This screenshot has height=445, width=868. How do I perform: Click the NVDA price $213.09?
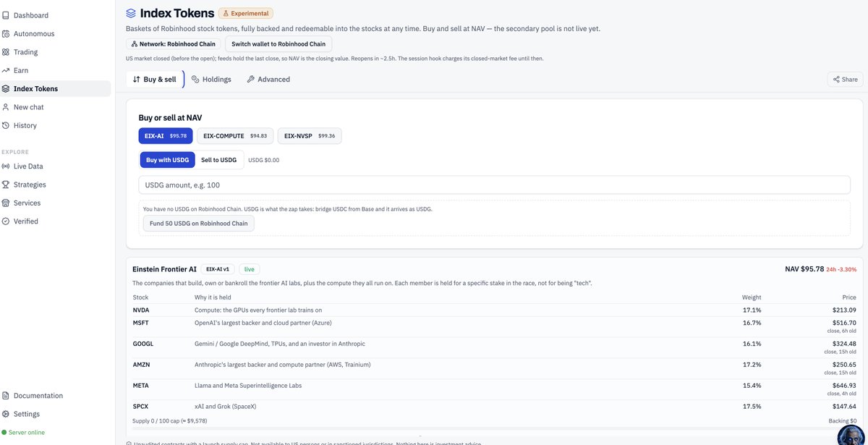(x=844, y=310)
